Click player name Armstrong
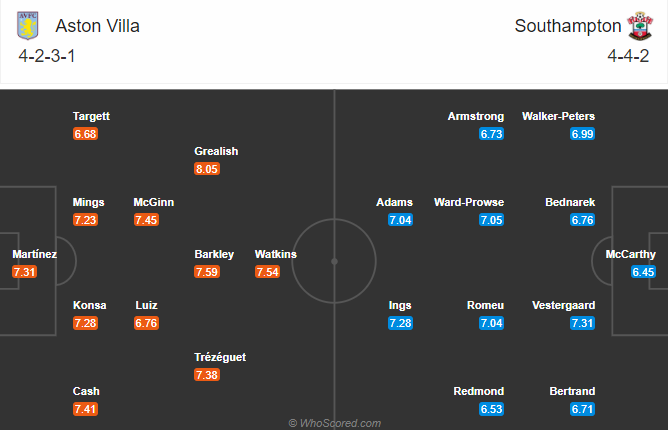 pos(475,116)
